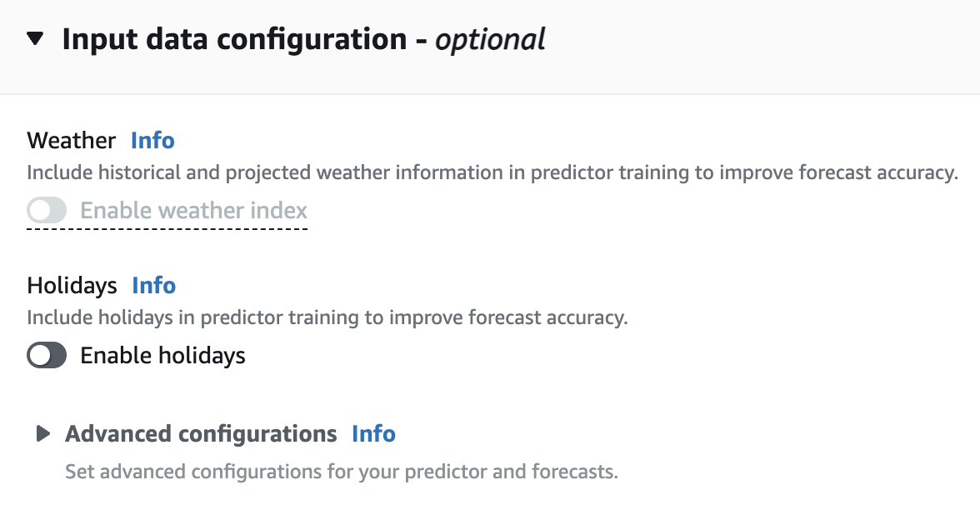The width and height of the screenshot is (980, 520).
Task: Click the Enable holidays label text
Action: [x=162, y=357]
